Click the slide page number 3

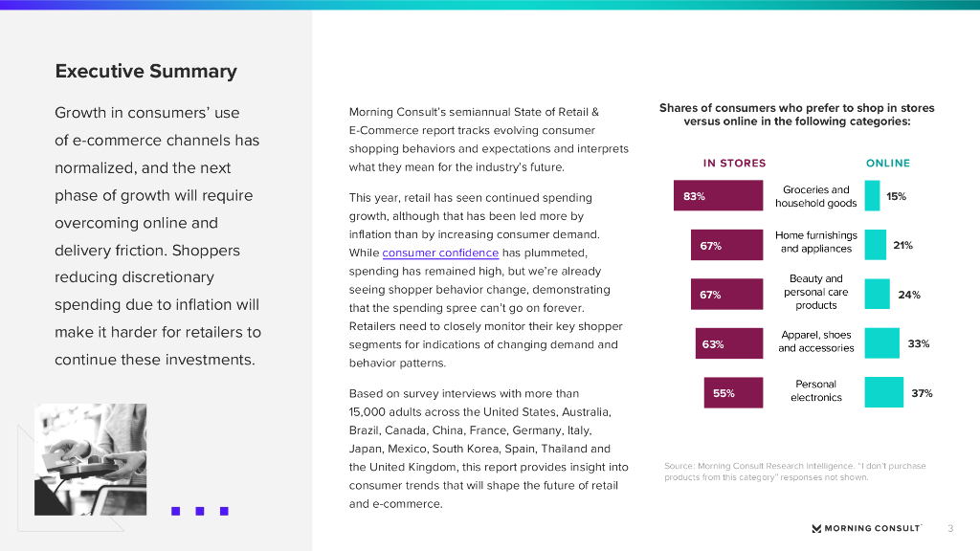(x=950, y=528)
